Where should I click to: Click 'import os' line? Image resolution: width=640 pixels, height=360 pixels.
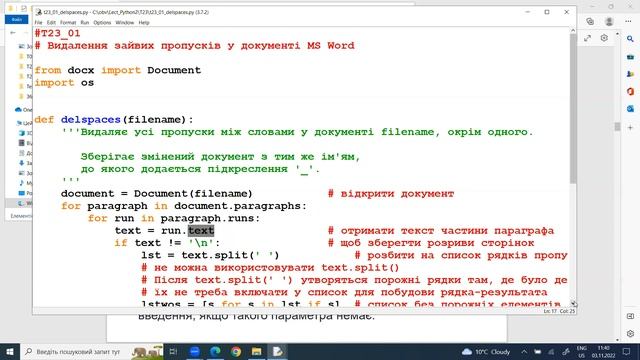click(x=64, y=82)
